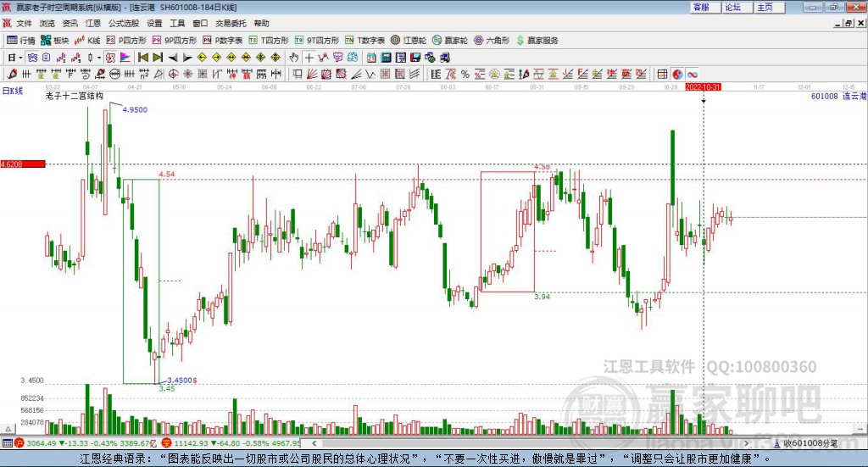Click the calendar icon showing 21
This screenshot has width=868, height=467.
tap(371, 58)
